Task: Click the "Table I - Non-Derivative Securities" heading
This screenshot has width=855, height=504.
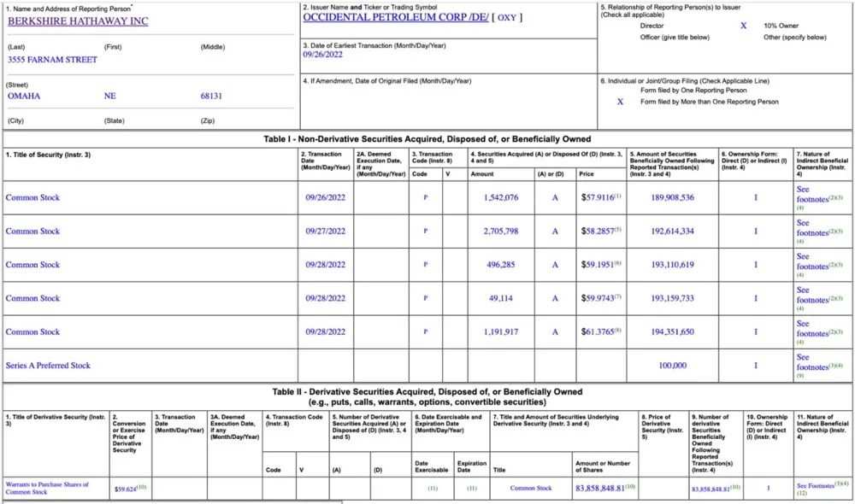Action: [x=427, y=139]
